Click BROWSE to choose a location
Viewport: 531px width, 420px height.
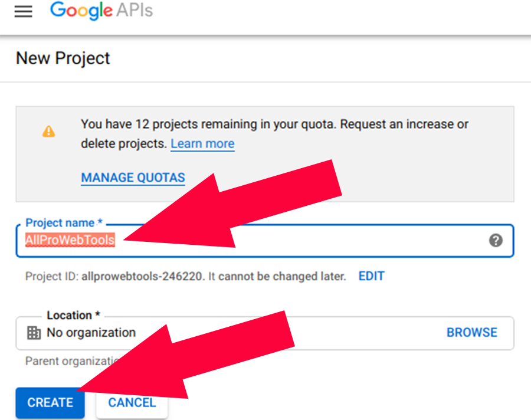[x=472, y=333]
